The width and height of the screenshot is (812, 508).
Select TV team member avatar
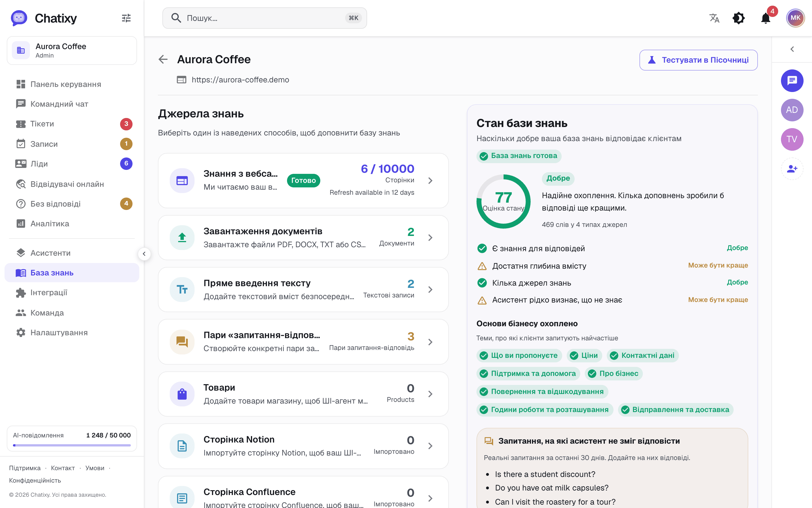(x=792, y=139)
